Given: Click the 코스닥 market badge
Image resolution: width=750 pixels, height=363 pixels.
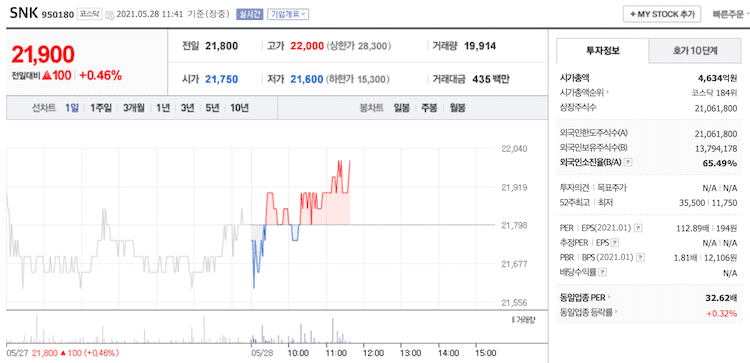Looking at the screenshot, I should (88, 14).
